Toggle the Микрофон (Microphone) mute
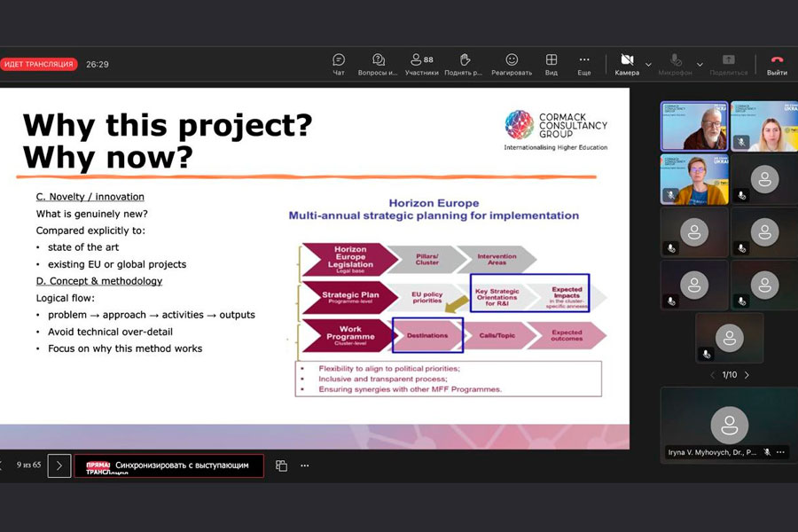Image resolution: width=798 pixels, height=532 pixels. [x=676, y=64]
